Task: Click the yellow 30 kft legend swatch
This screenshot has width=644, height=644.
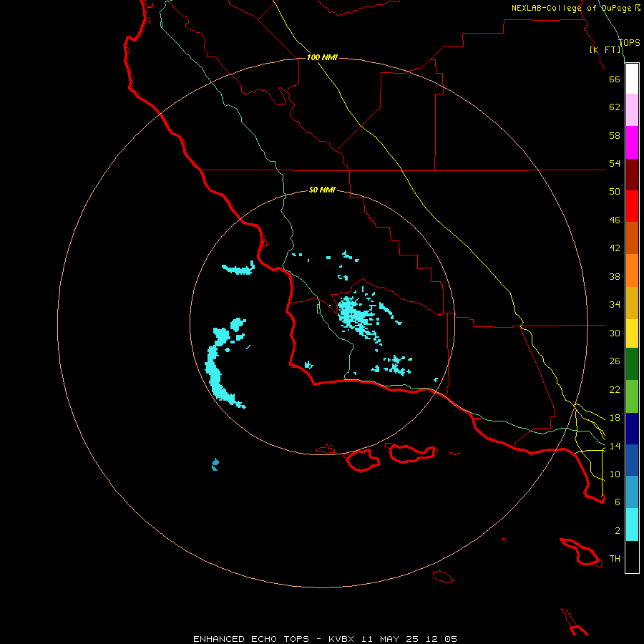Action: pos(632,333)
